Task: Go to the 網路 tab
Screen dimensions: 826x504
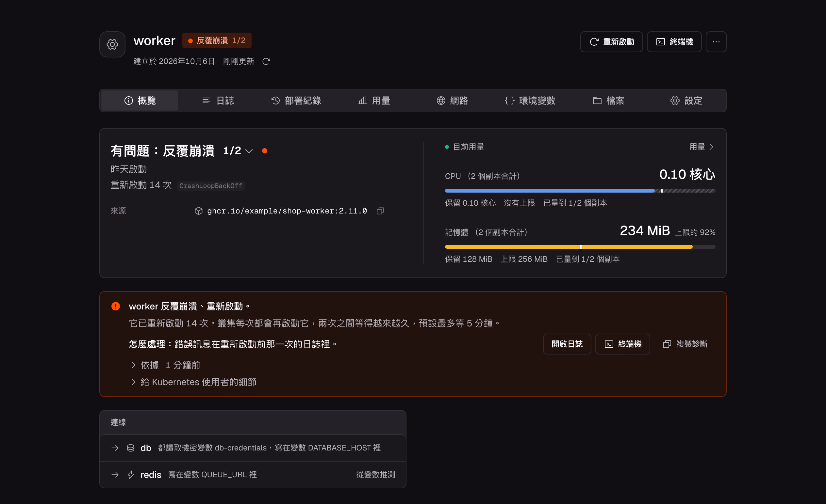Action: coord(452,101)
